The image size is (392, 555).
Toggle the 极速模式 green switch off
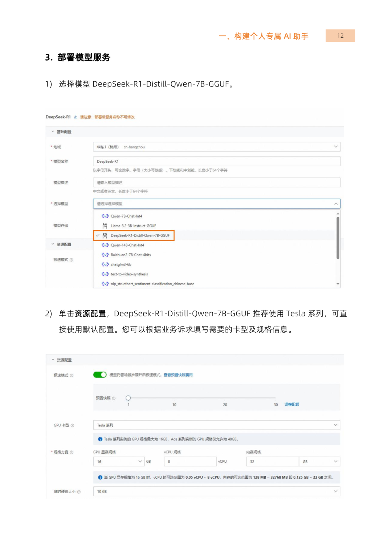pyautogui.click(x=100, y=375)
